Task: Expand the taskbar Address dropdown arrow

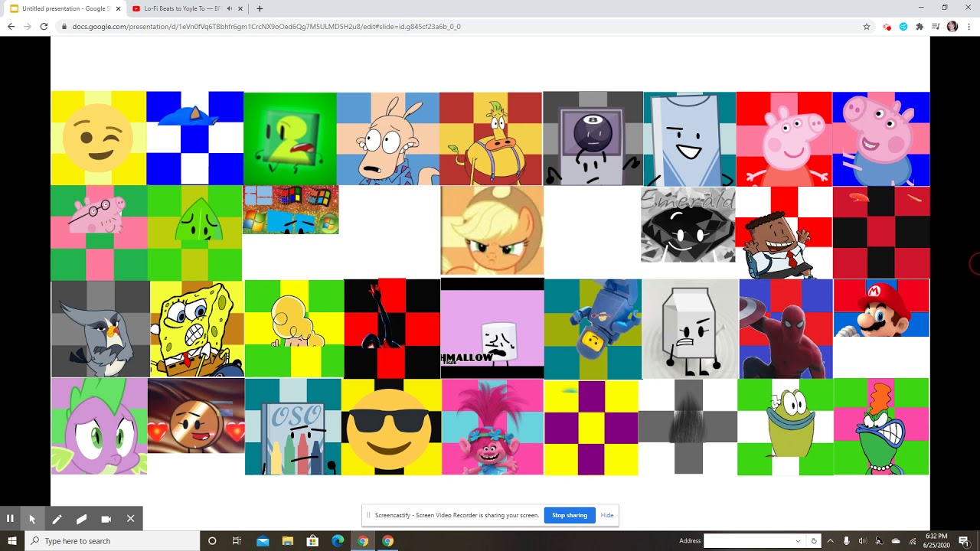Action: point(798,541)
